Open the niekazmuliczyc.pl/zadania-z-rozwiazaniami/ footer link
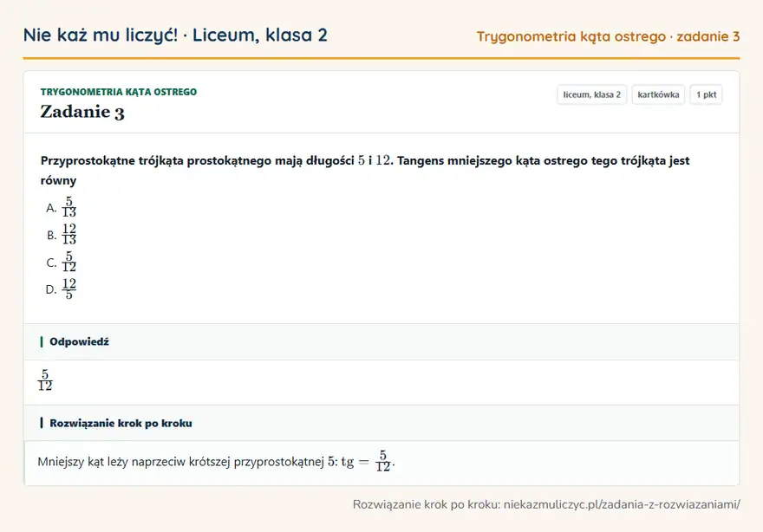The image size is (763, 532). coord(622,505)
